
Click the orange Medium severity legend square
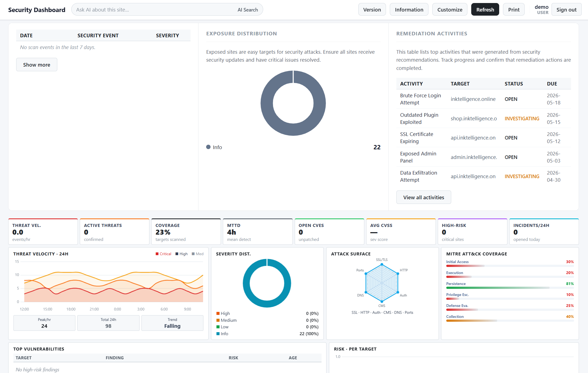[x=218, y=320]
